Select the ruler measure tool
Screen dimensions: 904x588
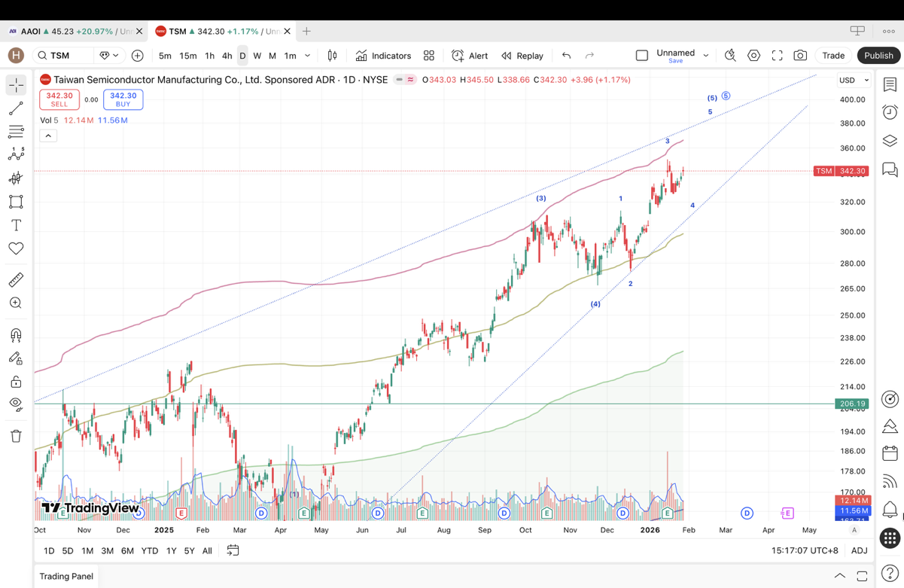coord(16,280)
